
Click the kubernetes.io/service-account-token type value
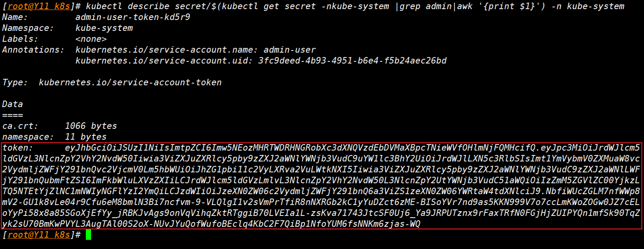point(130,82)
